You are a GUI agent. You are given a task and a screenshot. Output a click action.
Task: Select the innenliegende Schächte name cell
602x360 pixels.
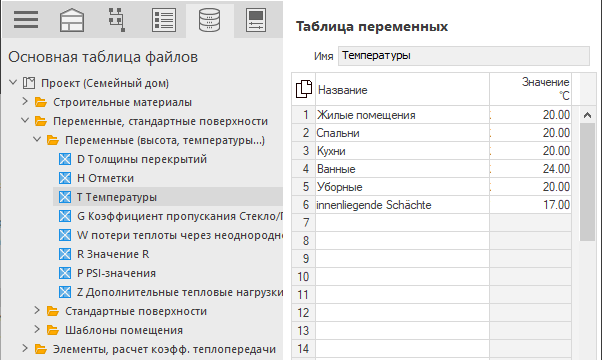(x=402, y=205)
